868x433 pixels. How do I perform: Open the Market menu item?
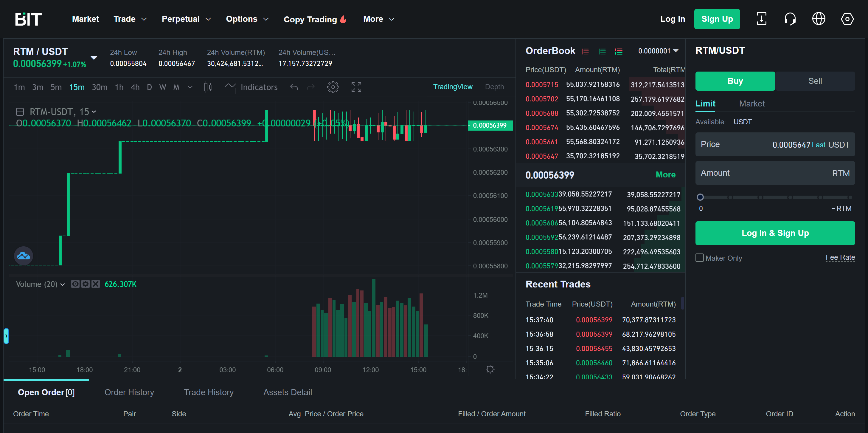pos(85,19)
